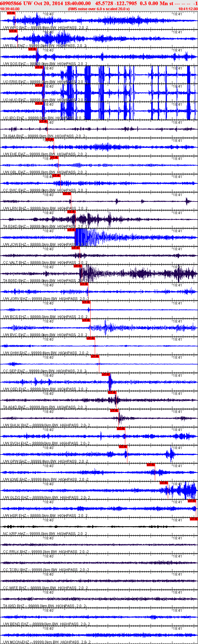Click the red pick marker on the UO IRO trace
Screen dimensions: 198x644
39,103
